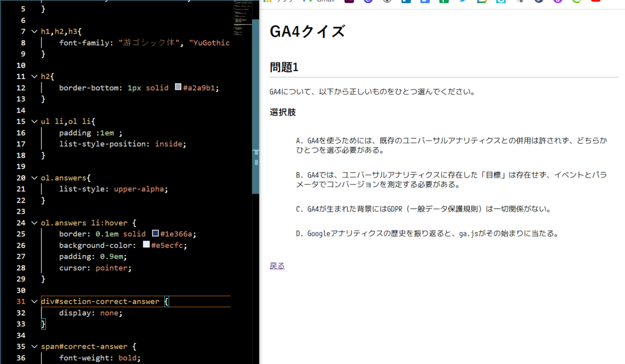
Task: Open color picker for #1e366a swatch
Action: coord(155,234)
